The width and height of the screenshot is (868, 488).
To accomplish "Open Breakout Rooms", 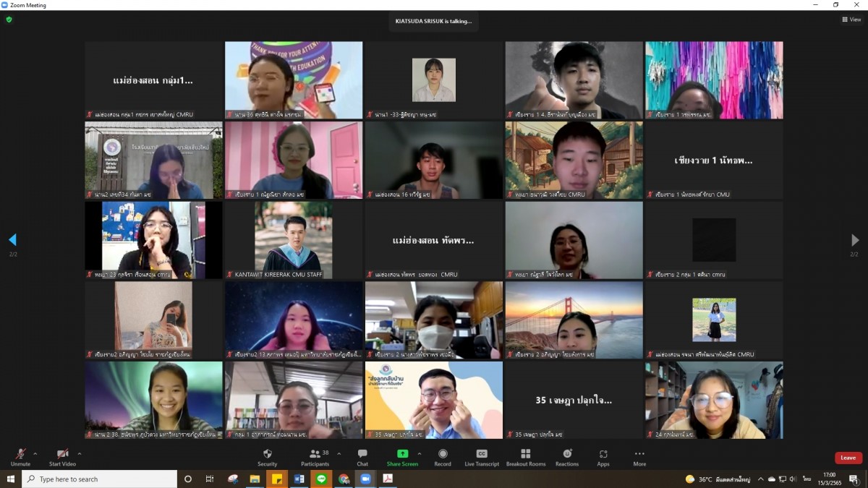I will click(526, 457).
